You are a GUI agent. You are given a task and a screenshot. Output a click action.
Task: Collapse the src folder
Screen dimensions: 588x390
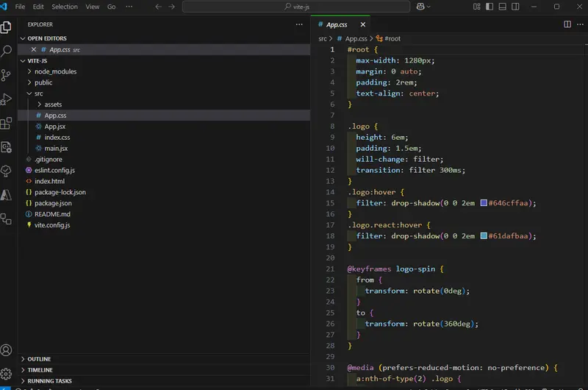[x=38, y=93]
